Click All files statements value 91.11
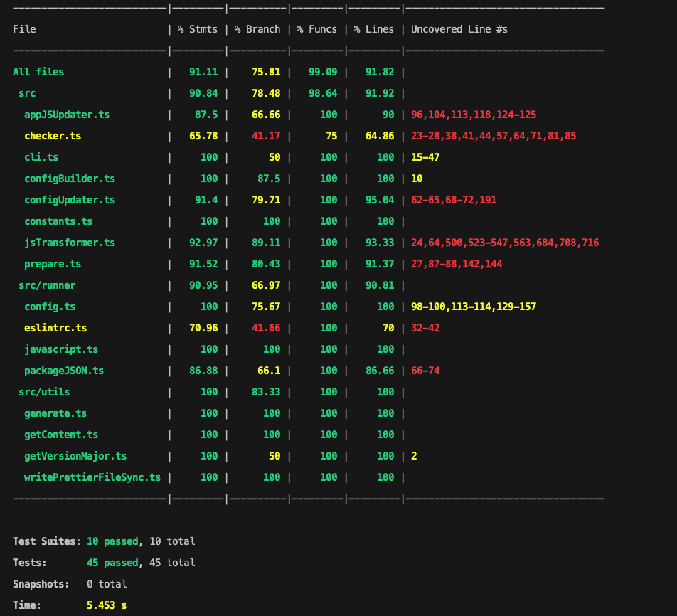Viewport: 677px width, 616px height. tap(203, 72)
